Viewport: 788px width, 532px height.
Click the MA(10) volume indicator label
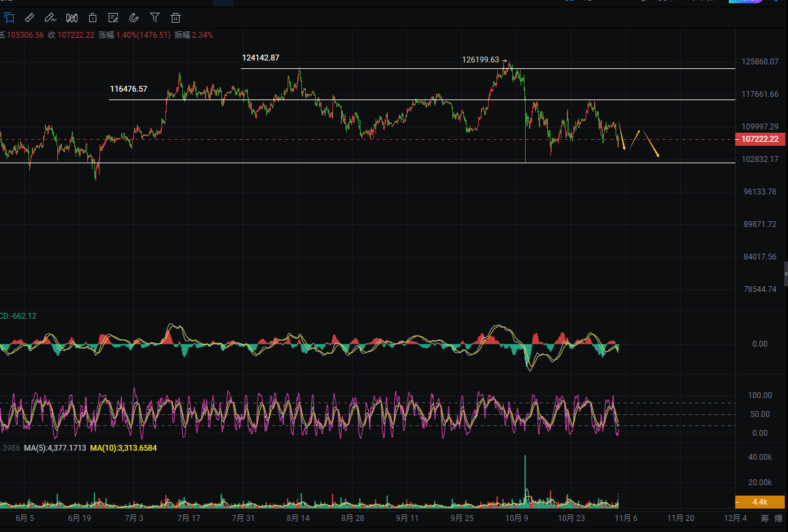(x=123, y=448)
